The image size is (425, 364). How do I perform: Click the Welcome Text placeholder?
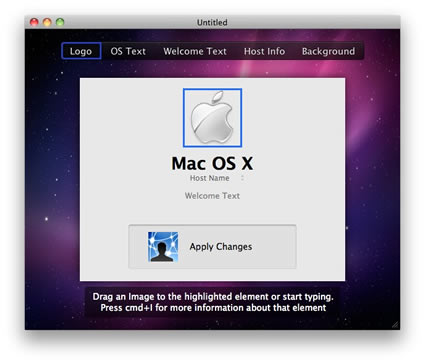[212, 196]
